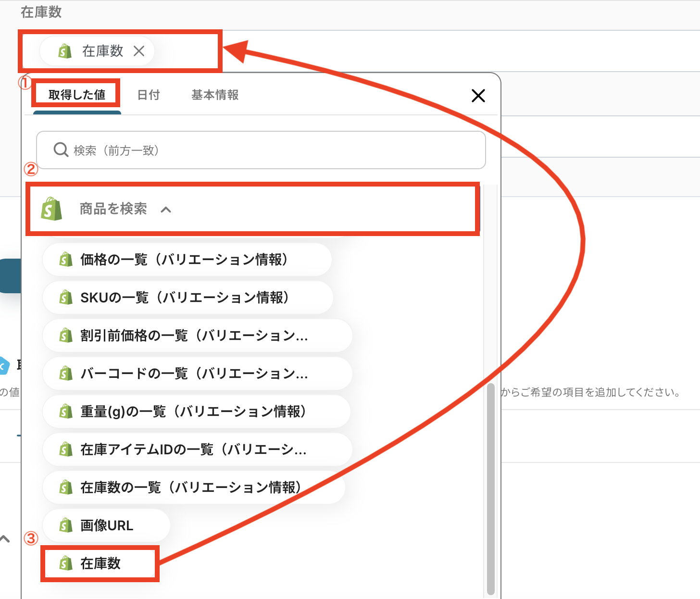
Task: Select the 在庫数 value at list bottom
Action: (x=100, y=563)
